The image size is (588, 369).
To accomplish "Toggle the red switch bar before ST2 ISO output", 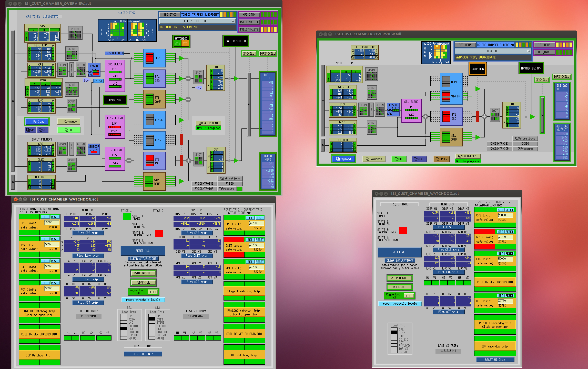I will [181, 160].
